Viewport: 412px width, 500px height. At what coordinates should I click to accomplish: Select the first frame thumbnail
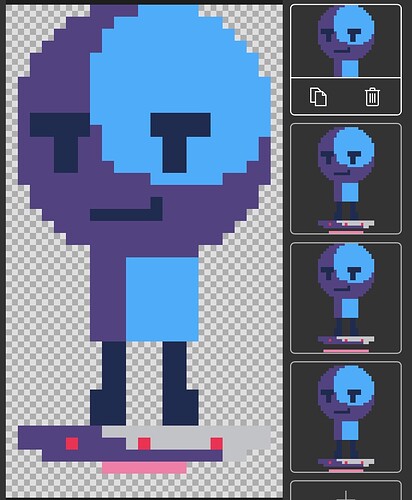(x=346, y=41)
